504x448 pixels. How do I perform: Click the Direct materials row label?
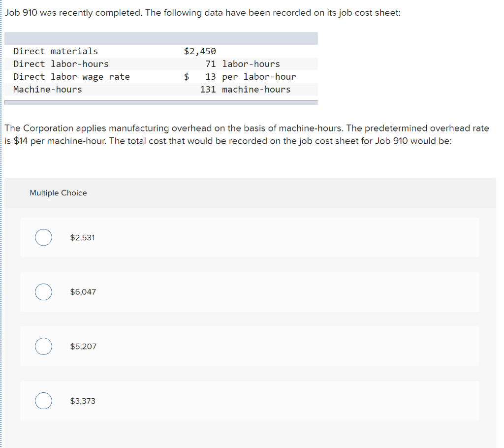pyautogui.click(x=56, y=51)
